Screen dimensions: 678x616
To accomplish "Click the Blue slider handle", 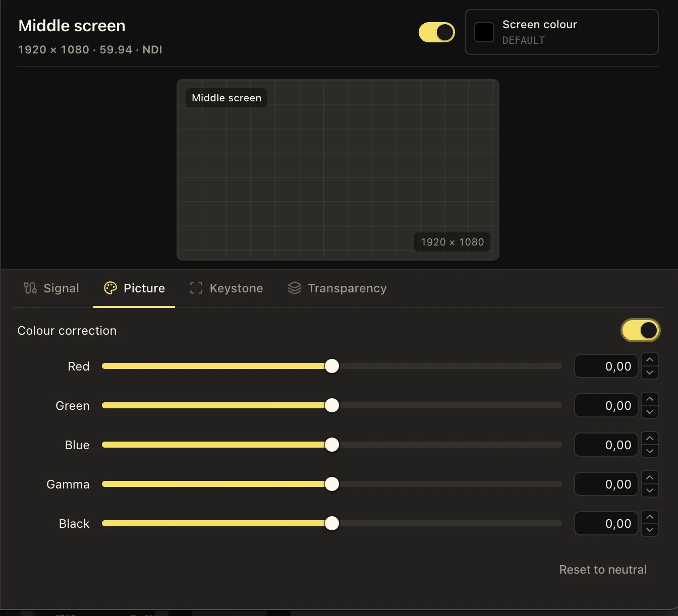I will click(332, 445).
